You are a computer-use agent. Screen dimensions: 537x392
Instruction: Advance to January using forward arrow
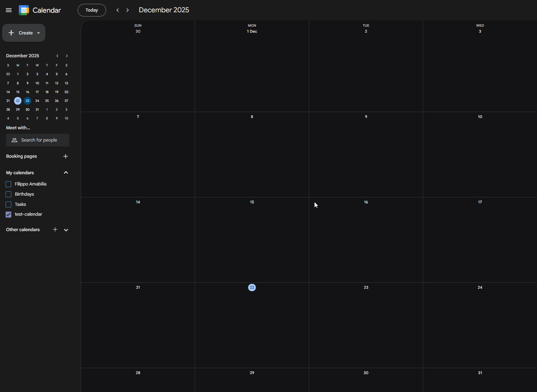coord(127,10)
